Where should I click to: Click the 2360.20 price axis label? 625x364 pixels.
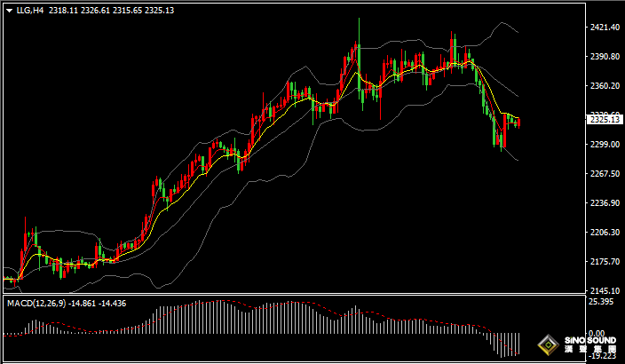[x=604, y=86]
